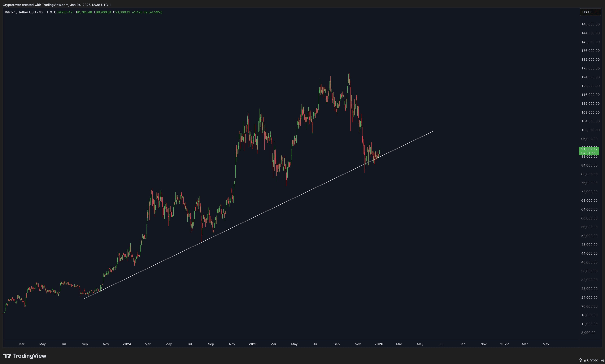The image size is (605, 364).
Task: Click the 112,000.00 price axis label
Action: pyautogui.click(x=590, y=104)
